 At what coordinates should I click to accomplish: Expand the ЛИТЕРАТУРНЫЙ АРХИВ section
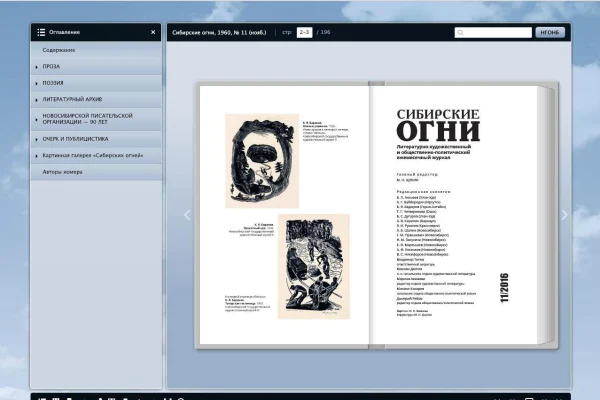pos(96,100)
